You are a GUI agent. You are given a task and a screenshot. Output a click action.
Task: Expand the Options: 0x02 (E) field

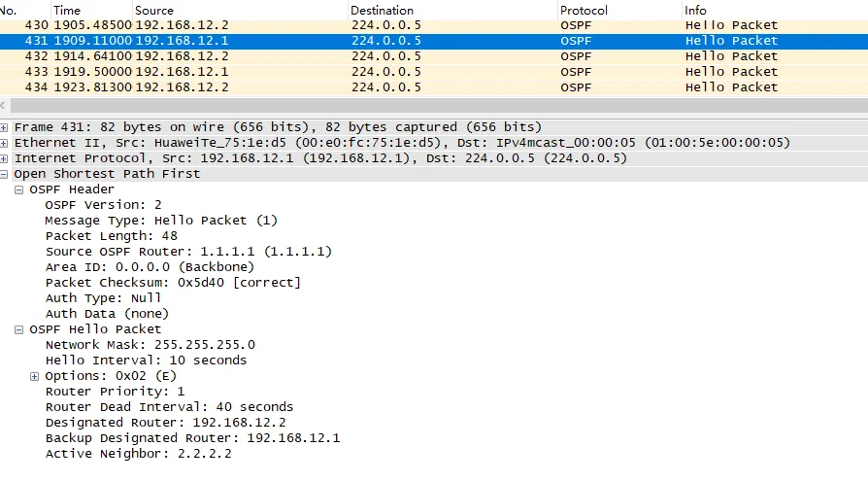[35, 376]
